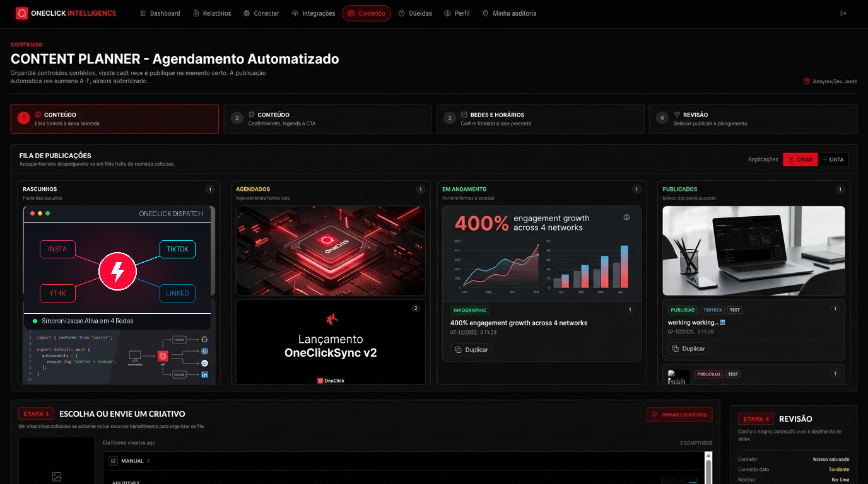The width and height of the screenshot is (868, 484).
Task: Open the laptop photo thumbnail under Publicados
Action: (753, 251)
